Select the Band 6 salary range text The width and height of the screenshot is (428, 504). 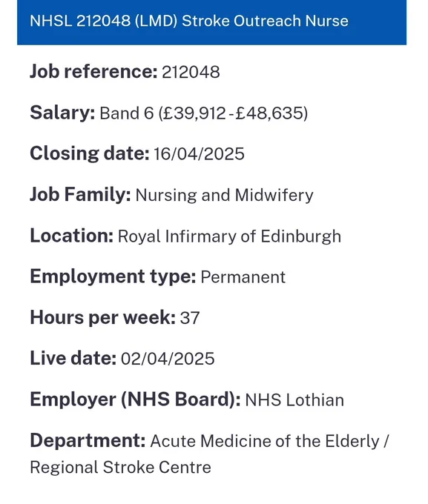[x=204, y=113]
